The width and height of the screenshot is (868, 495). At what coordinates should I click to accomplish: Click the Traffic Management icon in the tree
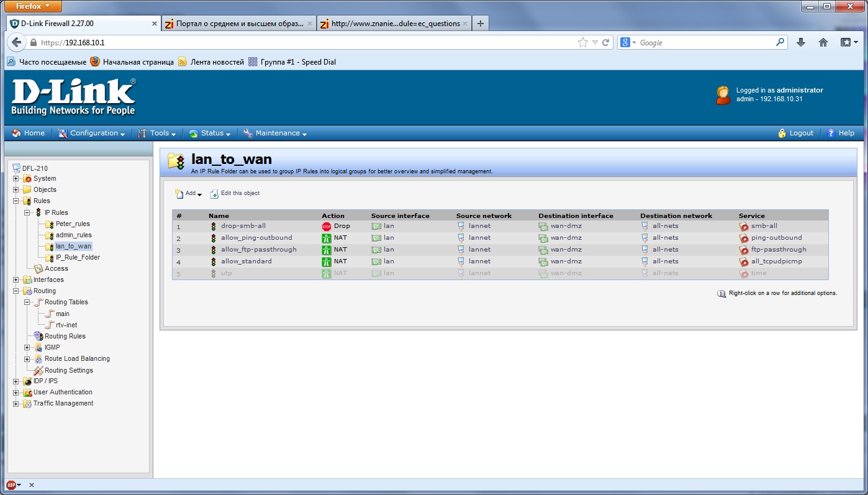pos(28,404)
